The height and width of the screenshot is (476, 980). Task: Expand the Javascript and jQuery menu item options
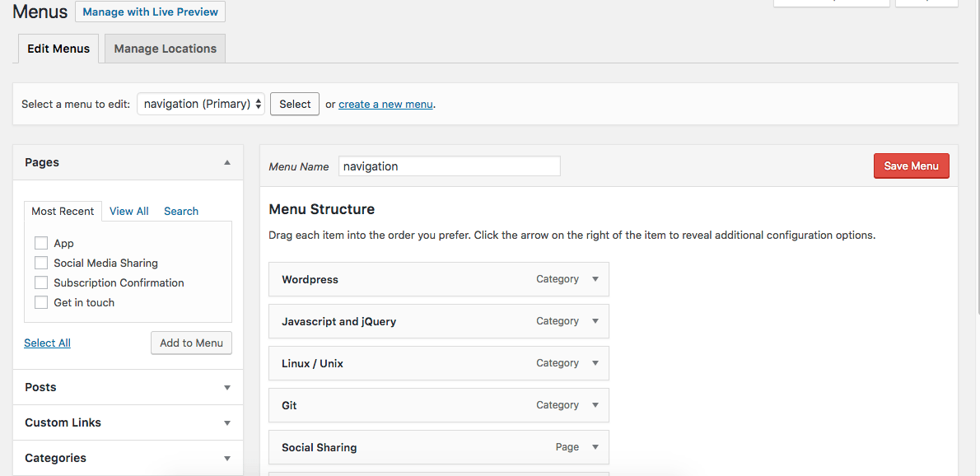click(595, 321)
